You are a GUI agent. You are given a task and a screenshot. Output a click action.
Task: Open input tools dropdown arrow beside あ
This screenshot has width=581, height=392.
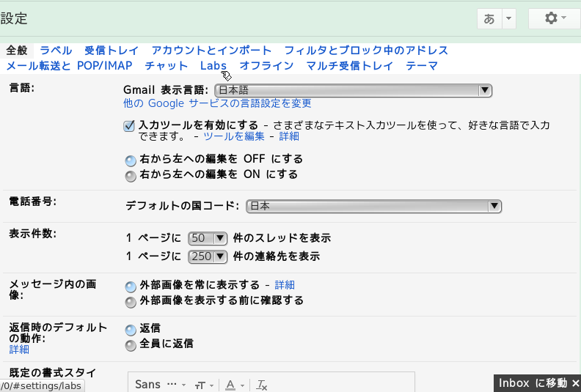509,18
